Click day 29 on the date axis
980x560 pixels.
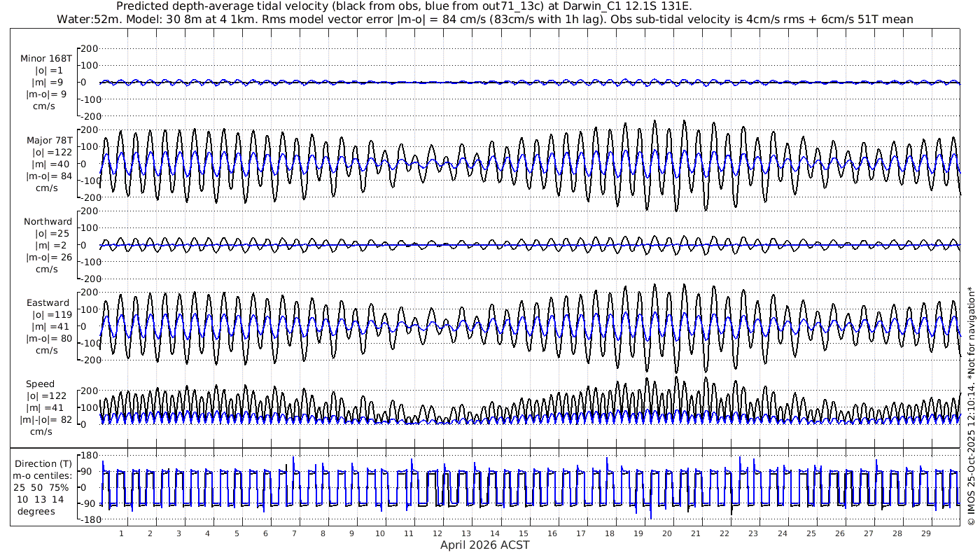pos(925,533)
